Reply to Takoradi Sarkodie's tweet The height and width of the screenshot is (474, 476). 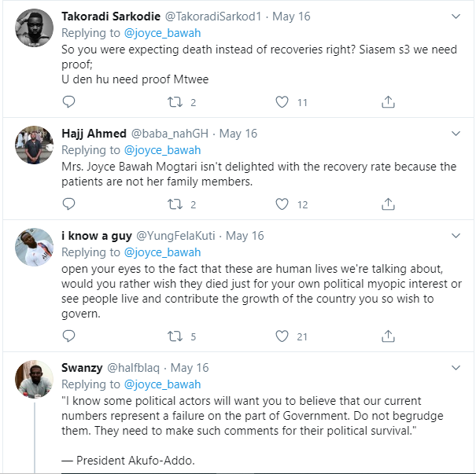[x=68, y=101]
